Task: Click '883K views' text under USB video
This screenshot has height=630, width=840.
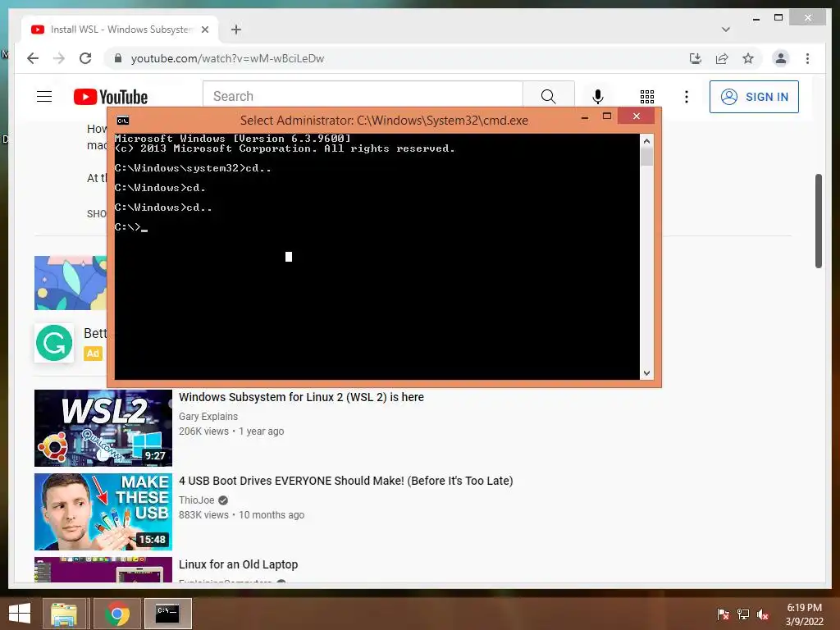Action: 203,515
